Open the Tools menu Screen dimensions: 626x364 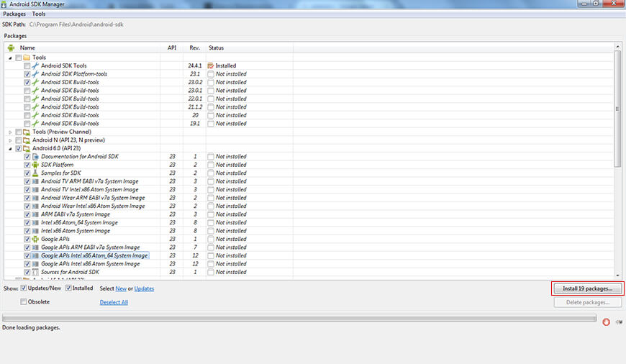coord(39,14)
